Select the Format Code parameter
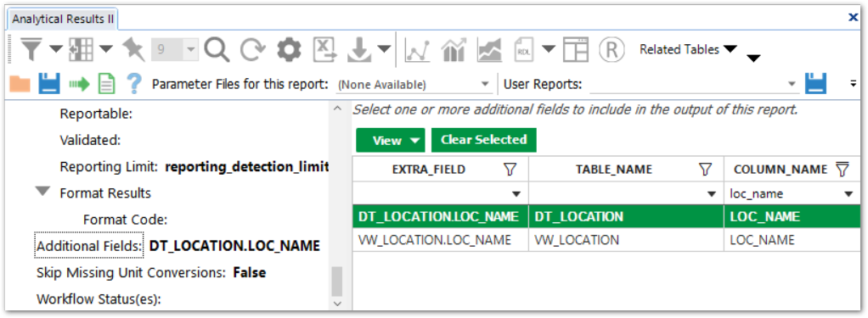 tap(125, 220)
